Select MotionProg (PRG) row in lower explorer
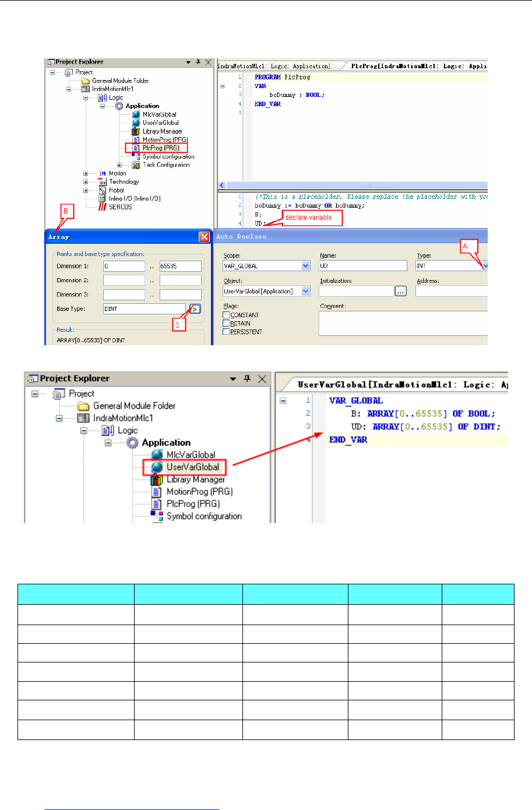The height and width of the screenshot is (810, 532). click(x=200, y=492)
